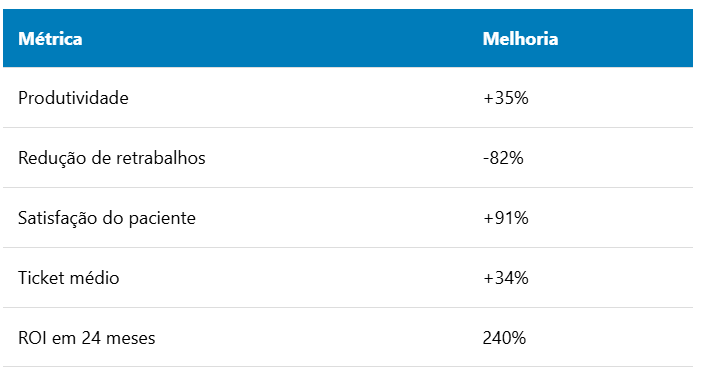This screenshot has width=713, height=382.
Task: Click the Métrica column header
Action: pyautogui.click(x=50, y=39)
